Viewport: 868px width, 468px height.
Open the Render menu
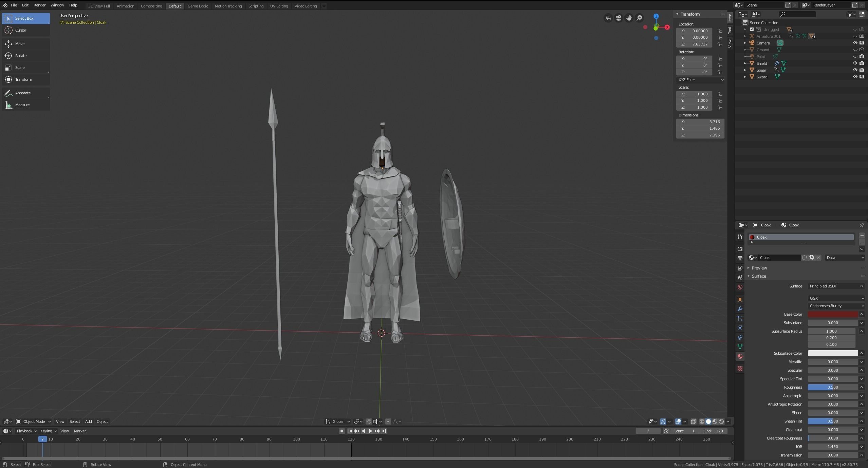point(39,5)
